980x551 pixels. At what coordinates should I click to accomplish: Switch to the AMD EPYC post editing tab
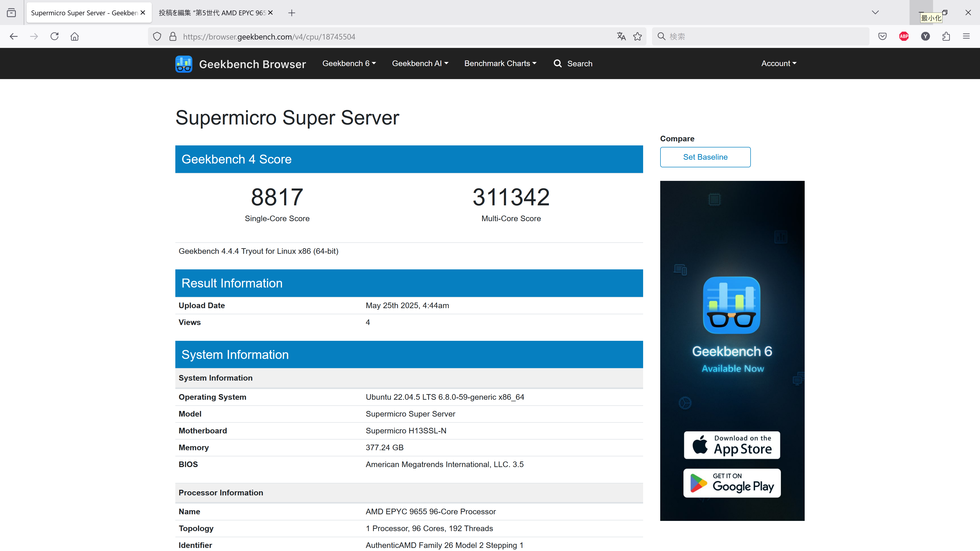click(x=212, y=13)
